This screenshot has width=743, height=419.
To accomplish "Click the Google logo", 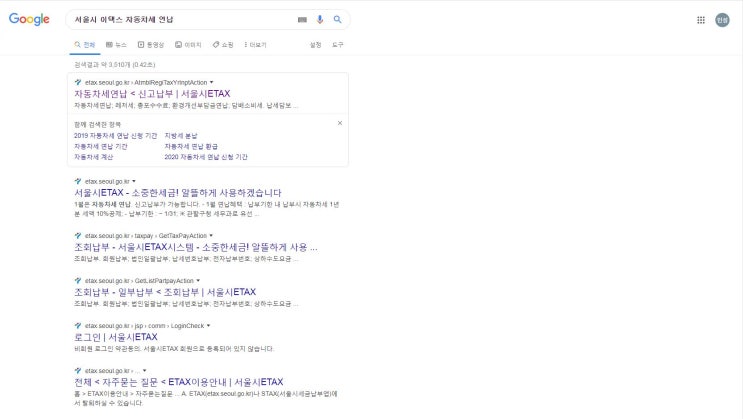I will point(29,19).
